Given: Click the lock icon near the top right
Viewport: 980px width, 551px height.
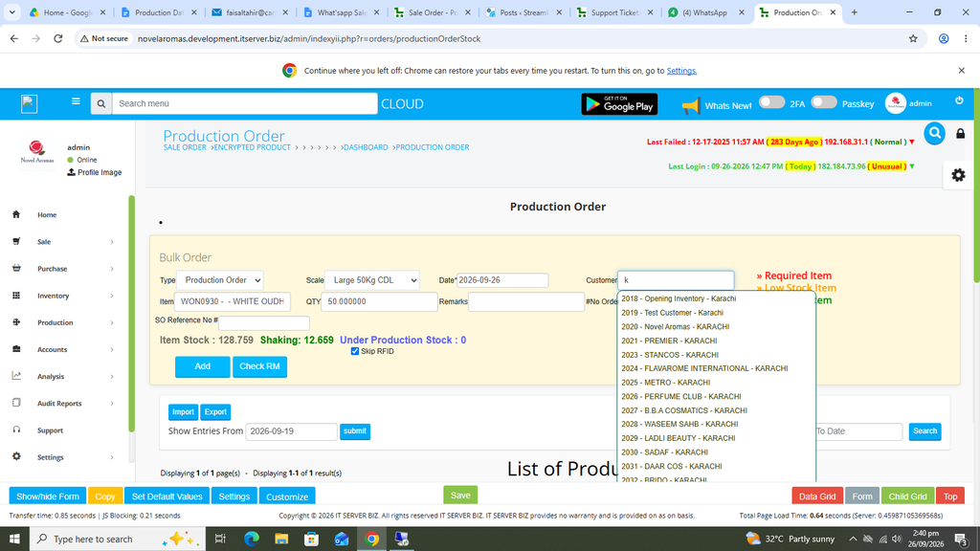Looking at the screenshot, I should [961, 133].
